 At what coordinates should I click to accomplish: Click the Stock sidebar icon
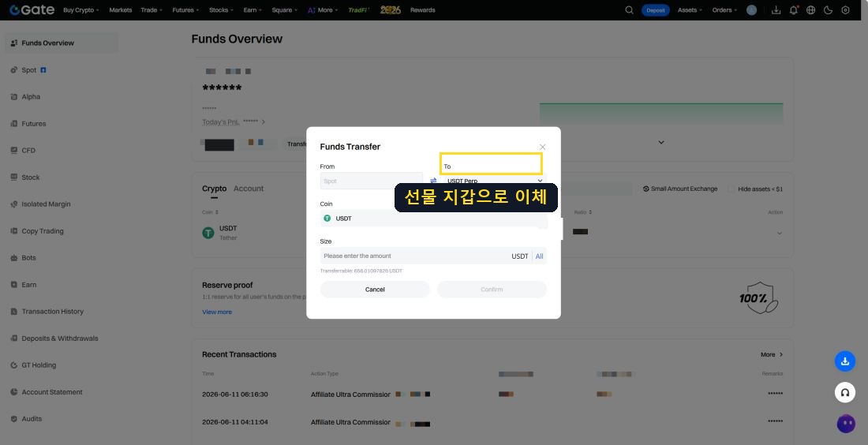click(x=14, y=177)
